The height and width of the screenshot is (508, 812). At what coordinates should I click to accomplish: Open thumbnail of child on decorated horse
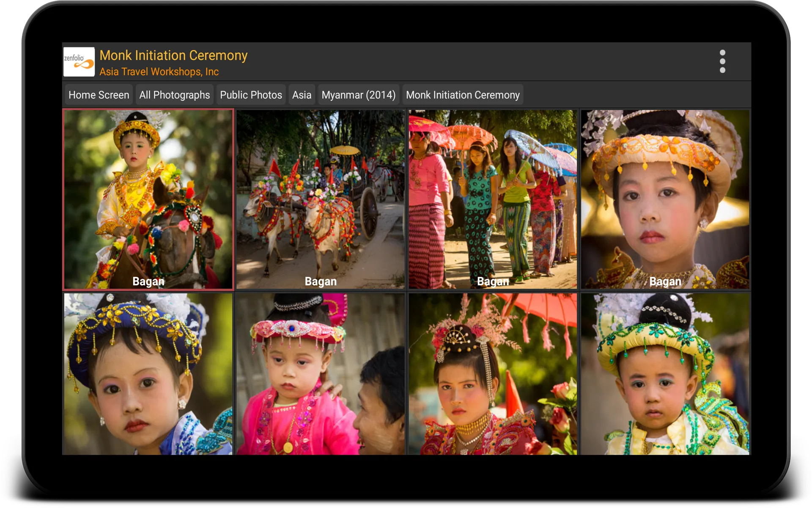point(148,199)
